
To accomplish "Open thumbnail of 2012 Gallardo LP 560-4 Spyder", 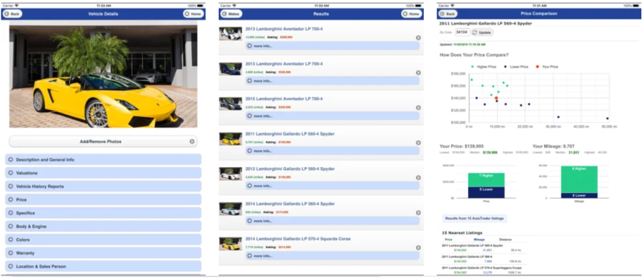I will (230, 174).
